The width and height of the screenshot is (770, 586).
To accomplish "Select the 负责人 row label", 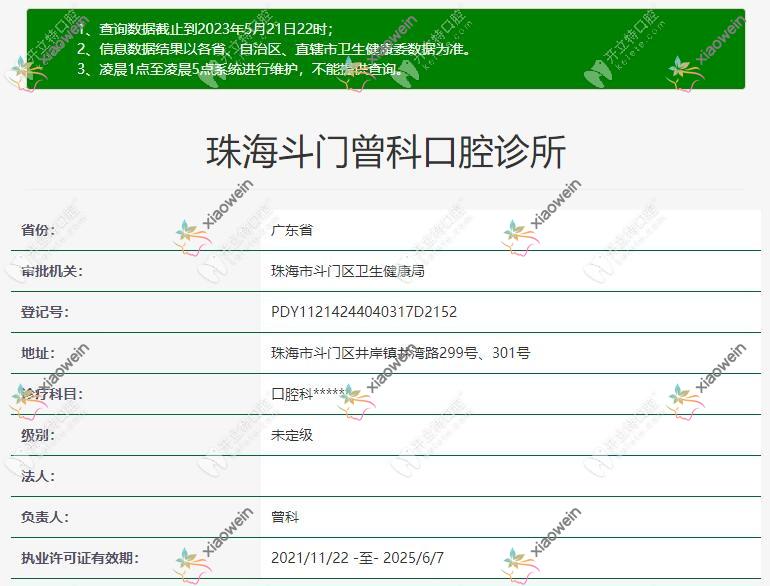I will [45, 517].
